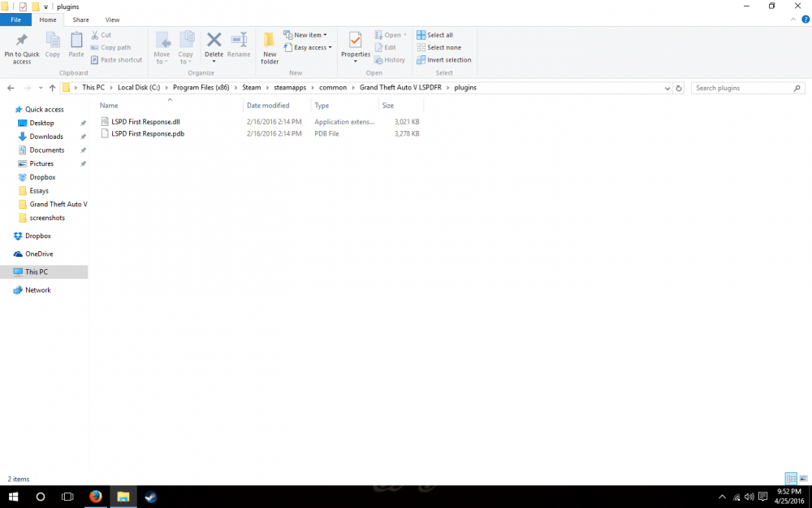Navigate to steamapps breadcrumb
Viewport: 812px width, 508px height.
[x=290, y=88]
